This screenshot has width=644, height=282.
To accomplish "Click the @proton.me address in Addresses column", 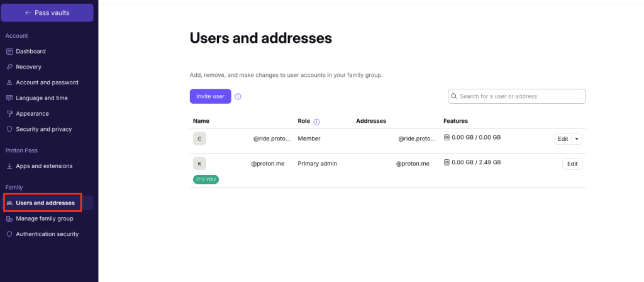I will coord(413,164).
